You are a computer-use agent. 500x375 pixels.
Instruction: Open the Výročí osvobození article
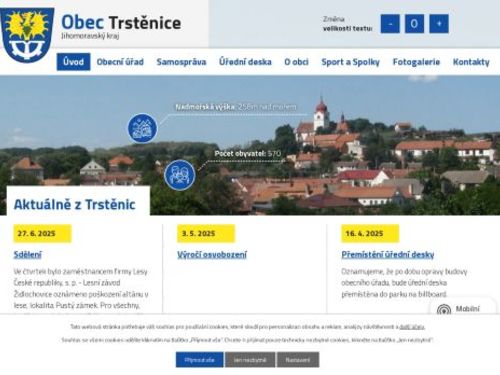pos(212,255)
